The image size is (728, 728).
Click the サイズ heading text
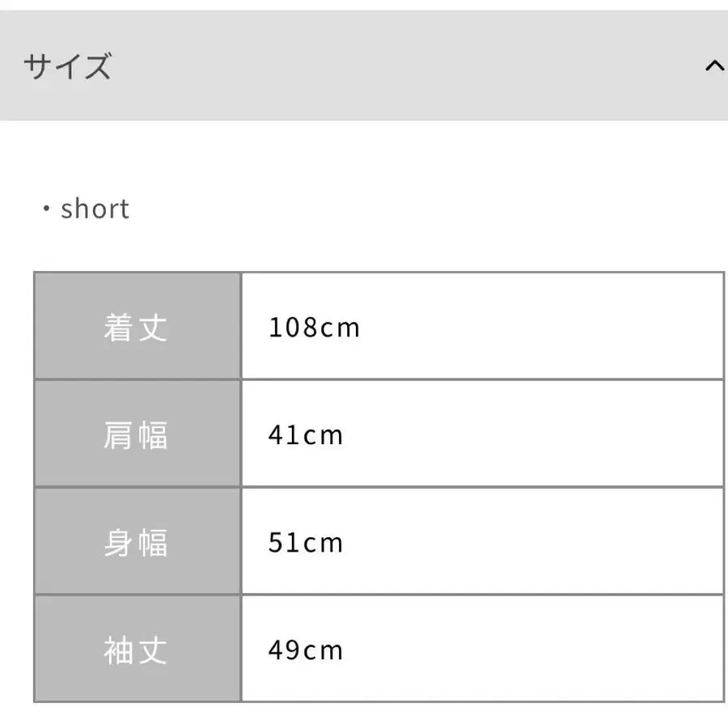tap(67, 66)
